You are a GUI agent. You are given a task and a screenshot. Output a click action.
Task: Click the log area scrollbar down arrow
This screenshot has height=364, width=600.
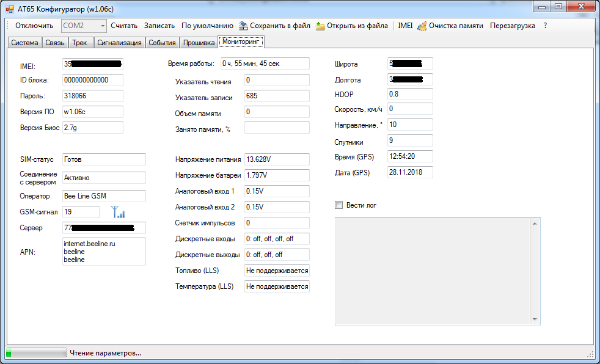click(x=535, y=319)
